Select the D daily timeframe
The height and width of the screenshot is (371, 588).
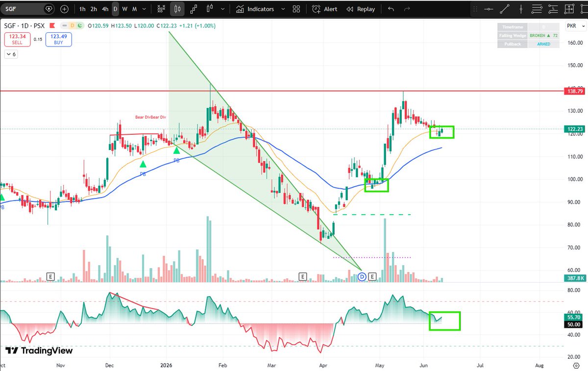(x=115, y=9)
